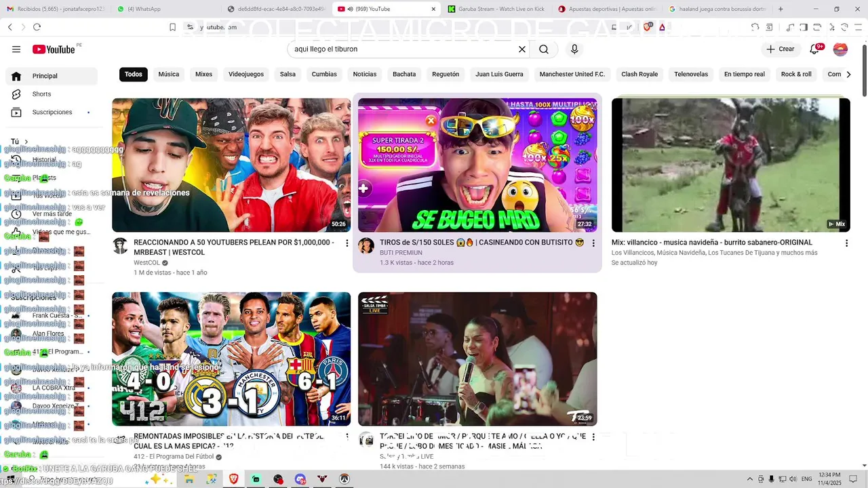Image resolution: width=868 pixels, height=488 pixels.
Task: Switch to the WhatsApp browser tab
Action: click(x=165, y=9)
